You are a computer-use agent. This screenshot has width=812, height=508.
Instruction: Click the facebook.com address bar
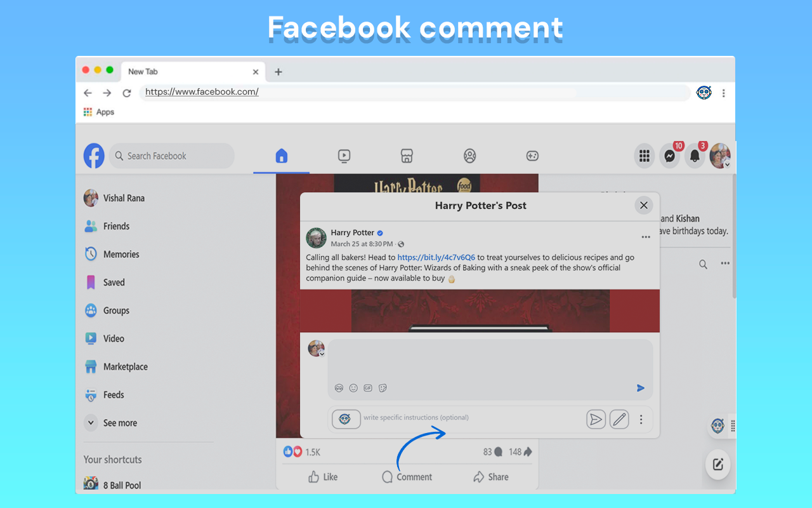pyautogui.click(x=414, y=92)
